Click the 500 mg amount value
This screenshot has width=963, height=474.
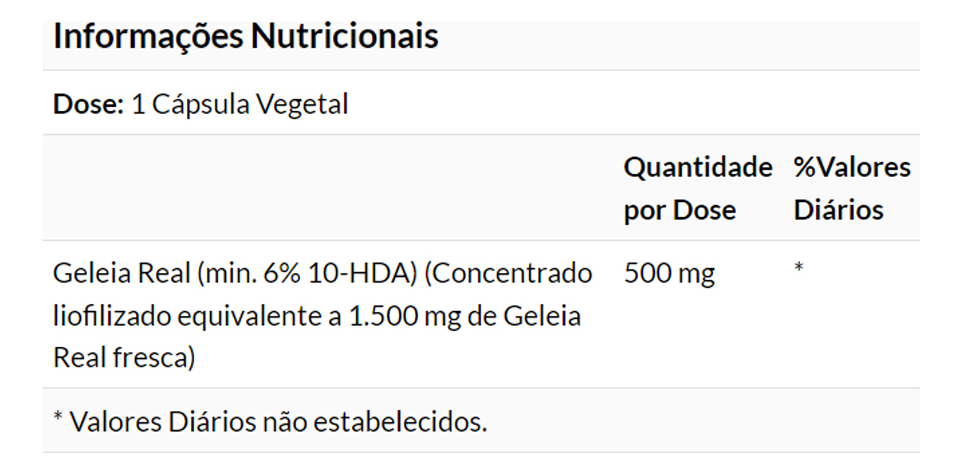coord(669,273)
